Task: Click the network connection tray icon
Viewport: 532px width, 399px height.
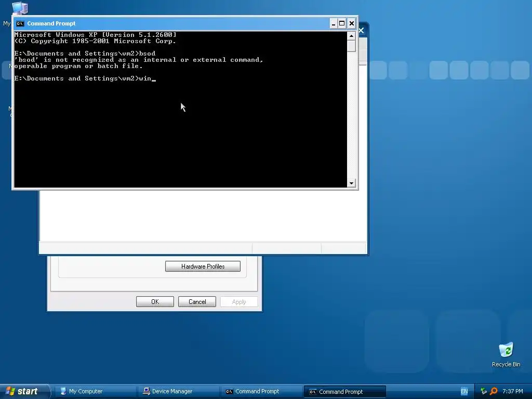Action: (484, 391)
